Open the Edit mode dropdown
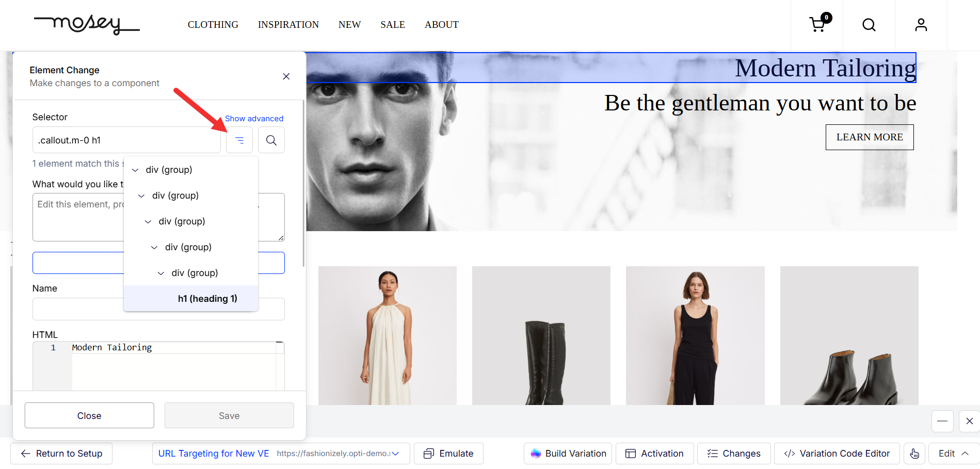Viewport: 980px width, 469px height. tap(953, 454)
